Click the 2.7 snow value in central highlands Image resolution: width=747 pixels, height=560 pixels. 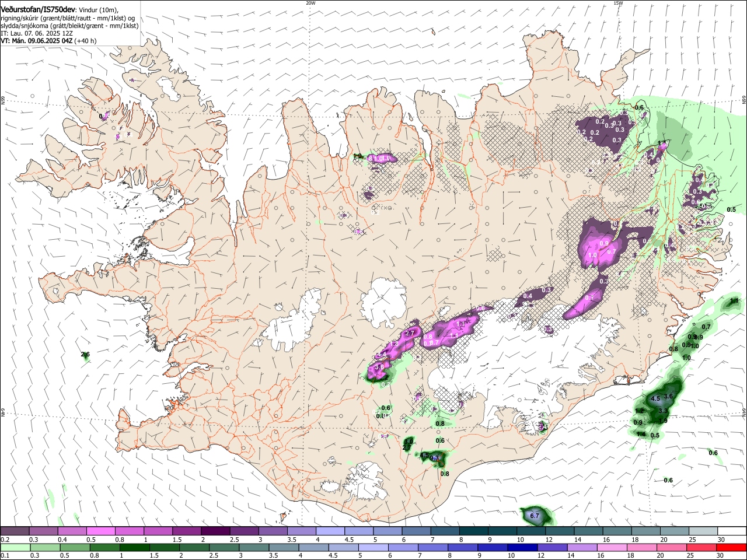point(410,333)
